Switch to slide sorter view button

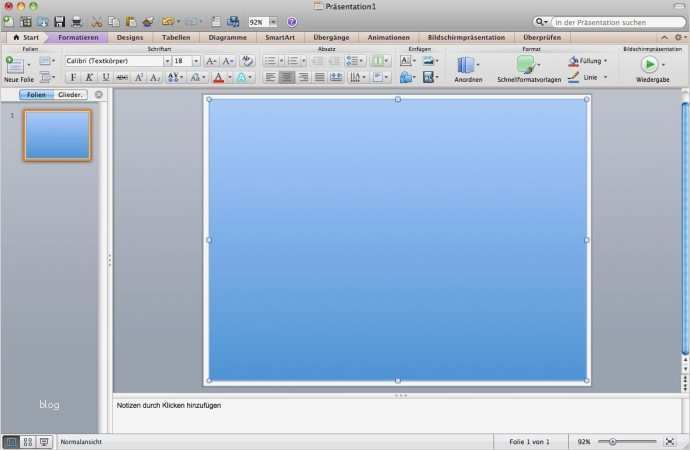28,442
